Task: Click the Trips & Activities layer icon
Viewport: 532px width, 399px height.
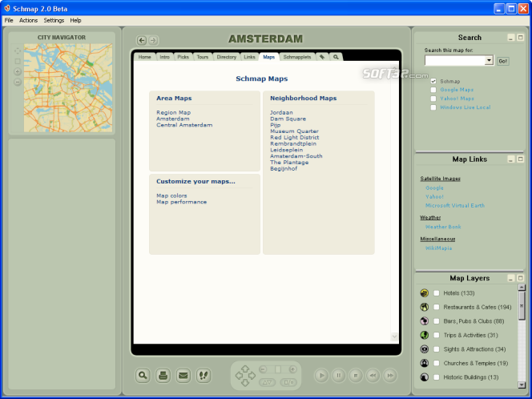Action: click(x=424, y=335)
